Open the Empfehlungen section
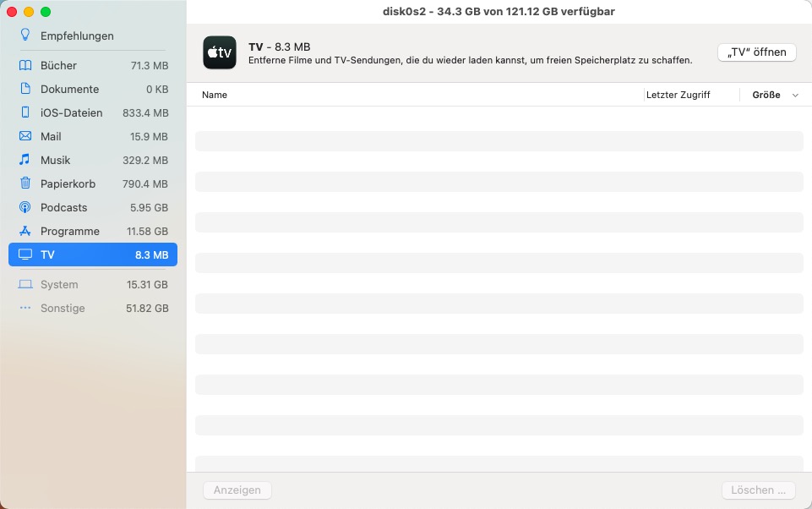Image resolution: width=812 pixels, height=509 pixels. click(77, 36)
